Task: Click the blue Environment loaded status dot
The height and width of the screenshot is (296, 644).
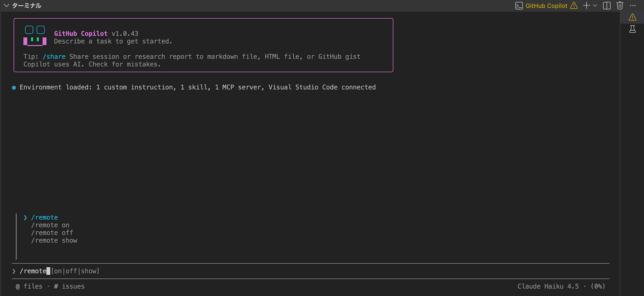Action: [x=14, y=88]
